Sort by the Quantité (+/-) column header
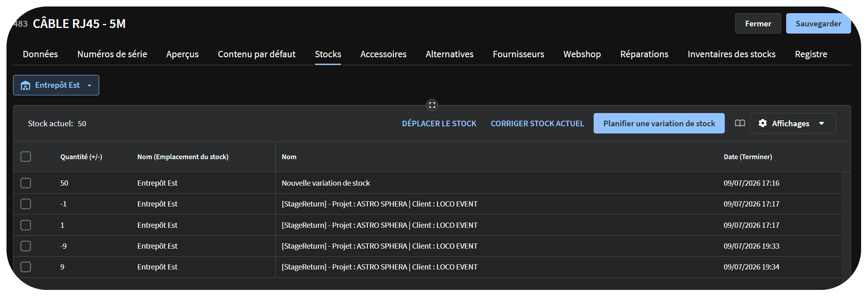868x296 pixels. (x=81, y=157)
